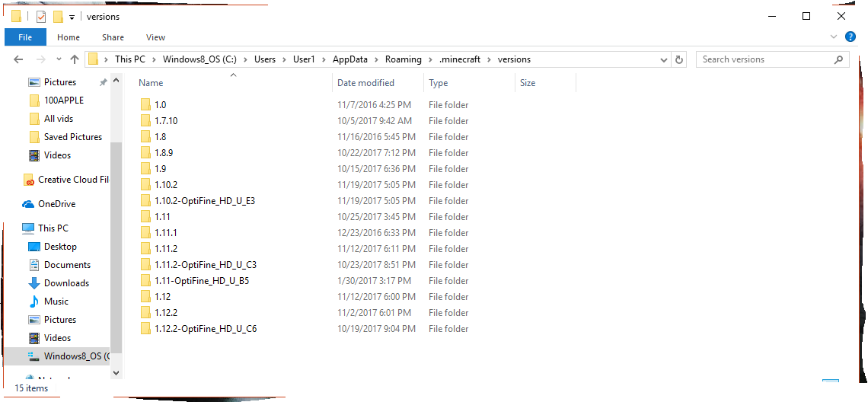
Task: Select the 1.11.2-OptiFine_HD_U_C3 folder
Action: point(206,265)
